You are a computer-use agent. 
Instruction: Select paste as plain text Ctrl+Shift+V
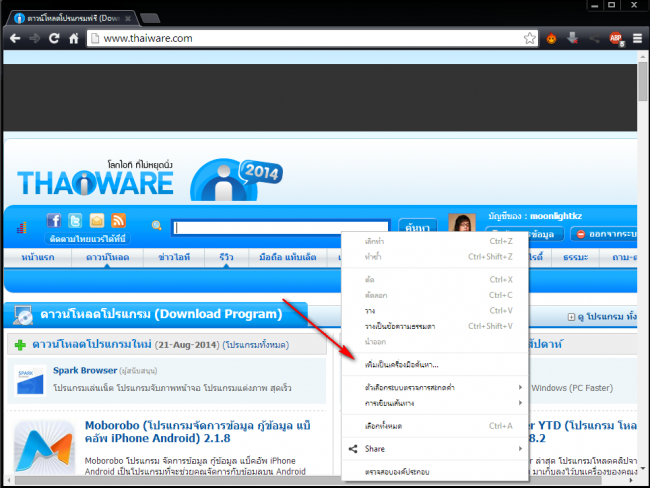[x=435, y=326]
